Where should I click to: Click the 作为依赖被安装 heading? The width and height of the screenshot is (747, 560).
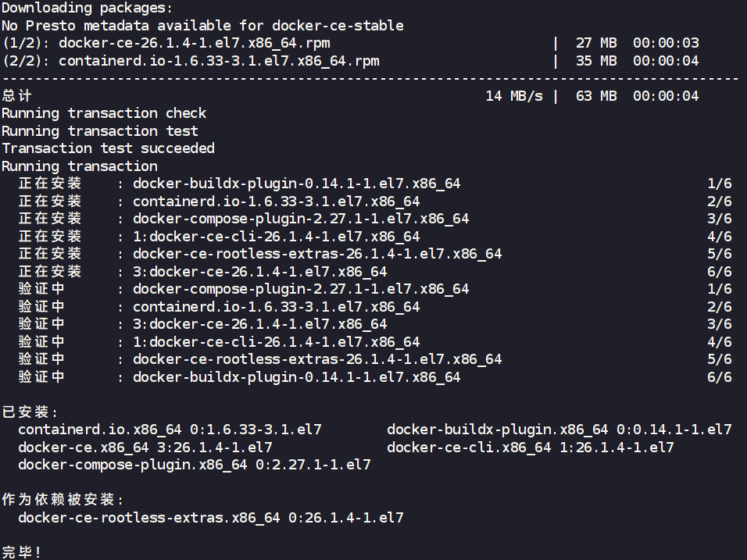(x=63, y=500)
